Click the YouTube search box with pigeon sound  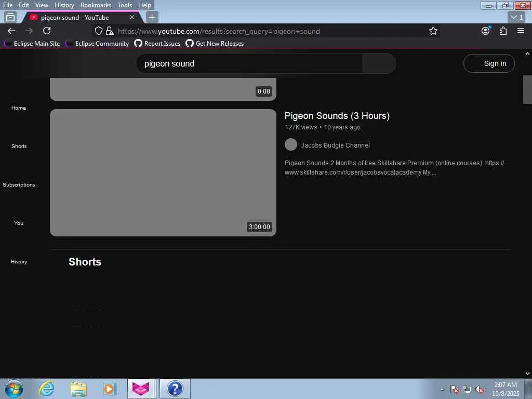249,63
